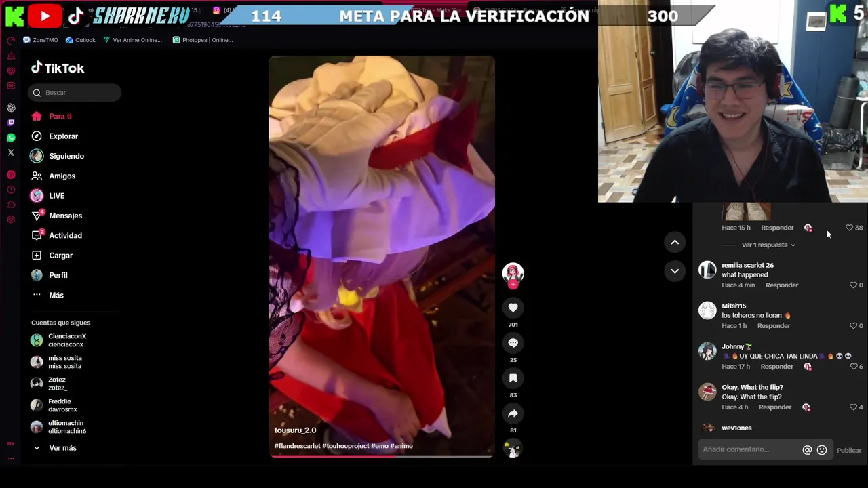Go to previous video with up arrow

pos(675,242)
